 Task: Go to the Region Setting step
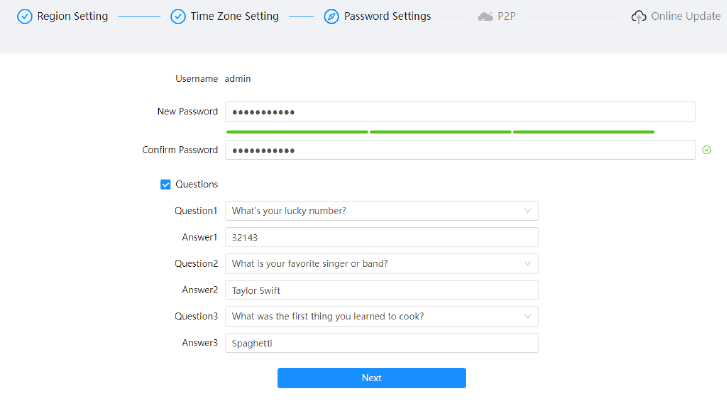pos(72,16)
